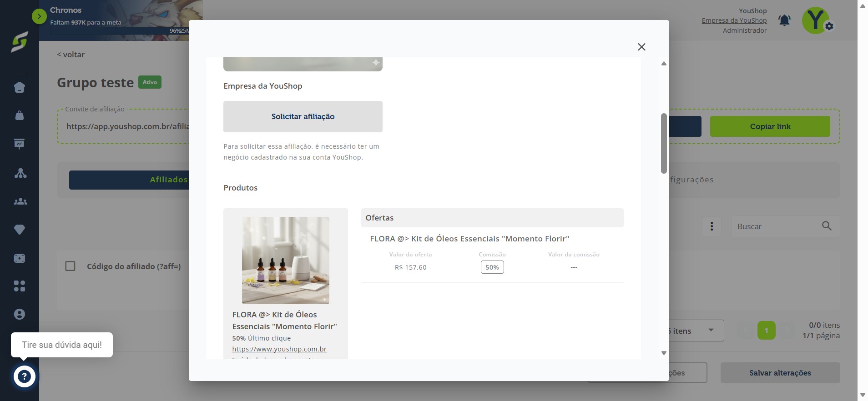
Task: Open the help question mark bubble
Action: [x=24, y=376]
